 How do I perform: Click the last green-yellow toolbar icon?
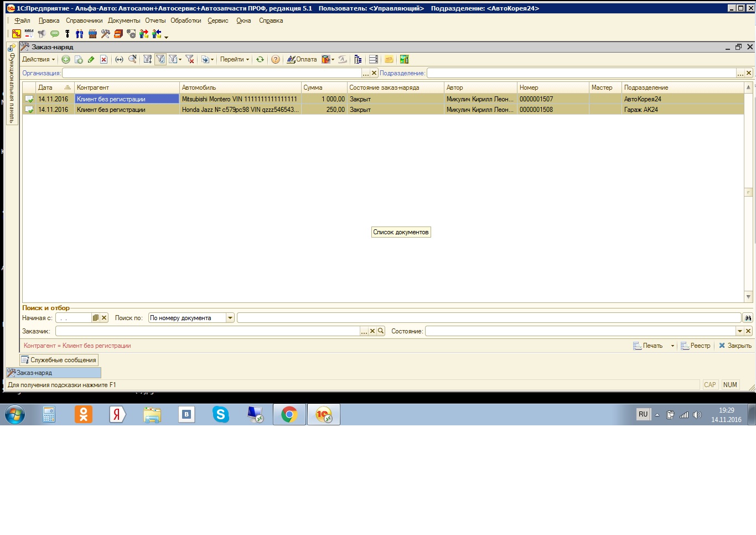[x=404, y=59]
